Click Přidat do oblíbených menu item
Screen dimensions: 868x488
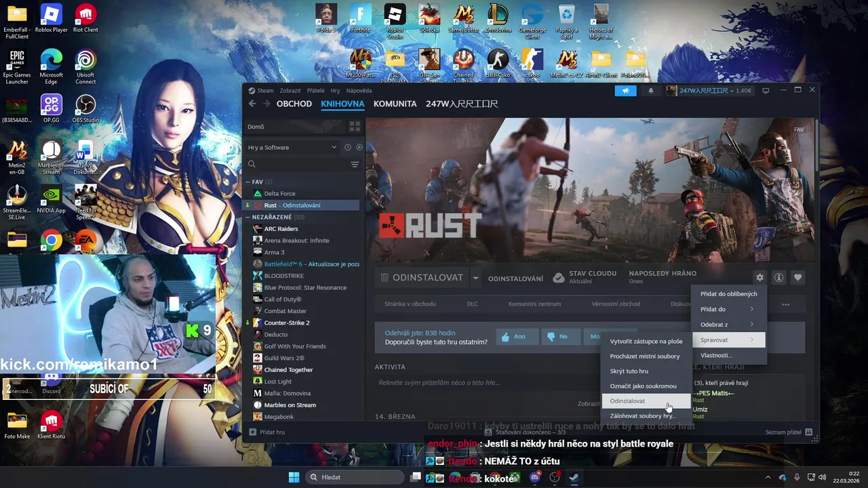tap(728, 293)
